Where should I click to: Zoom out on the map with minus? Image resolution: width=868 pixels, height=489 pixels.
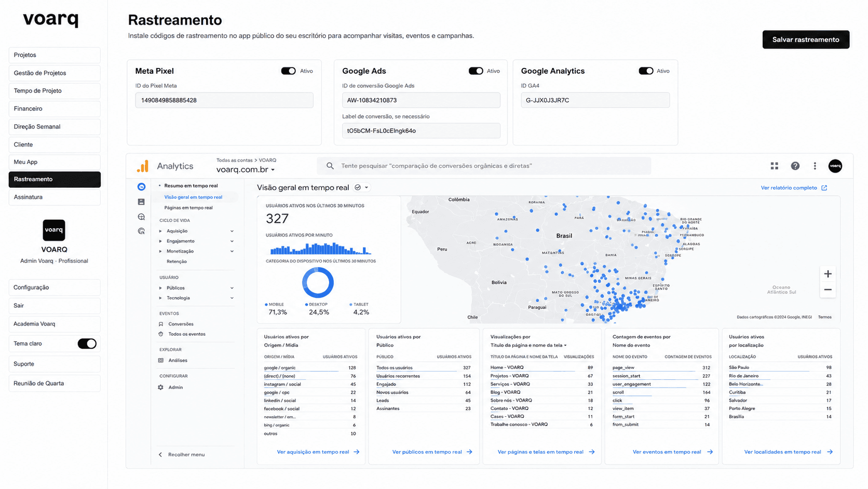[828, 290]
